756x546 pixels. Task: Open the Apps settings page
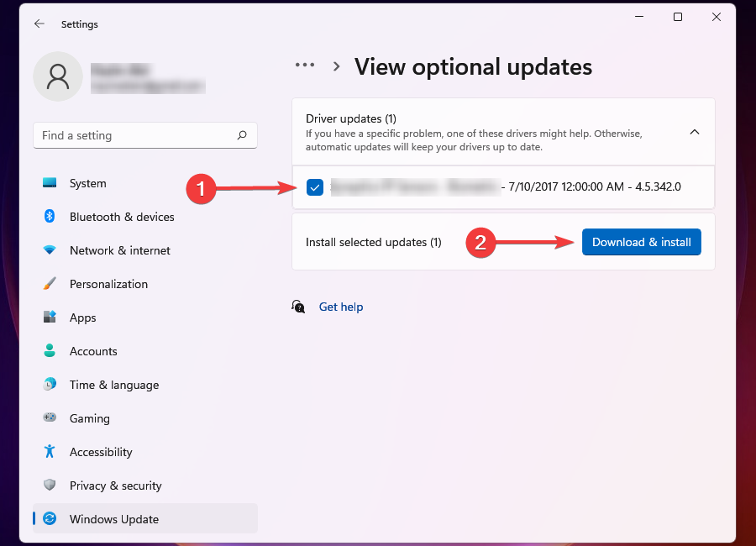pyautogui.click(x=145, y=318)
